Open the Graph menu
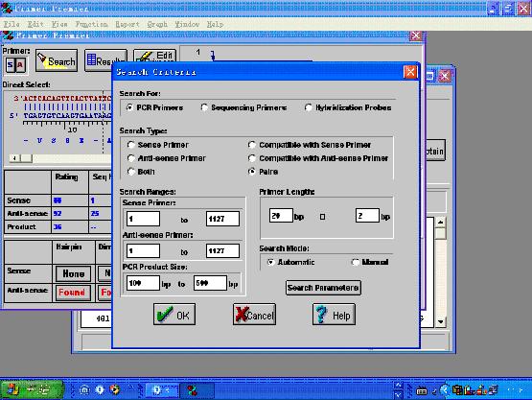 pyautogui.click(x=157, y=24)
